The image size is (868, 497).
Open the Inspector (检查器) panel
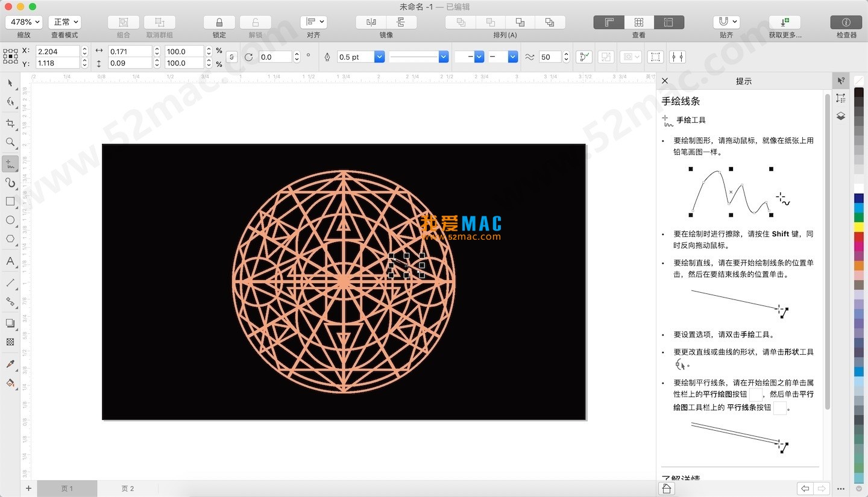[846, 22]
